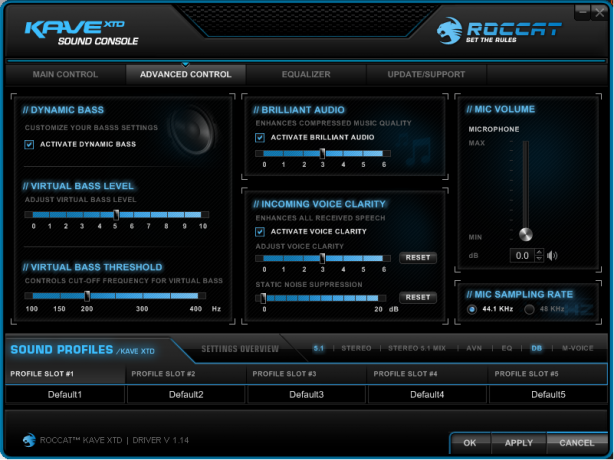The height and width of the screenshot is (460, 614).
Task: Decrease mic dB with the down stepper arrow
Action: click(x=539, y=259)
